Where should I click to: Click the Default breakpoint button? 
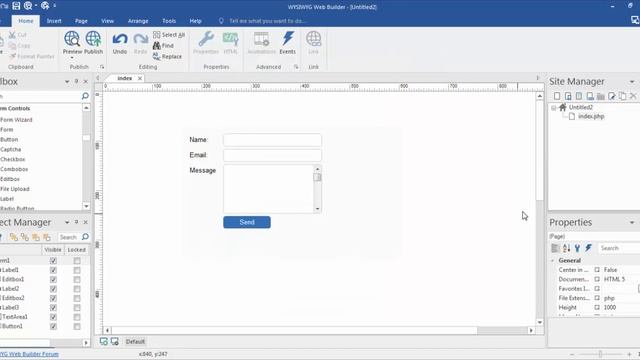tap(135, 342)
